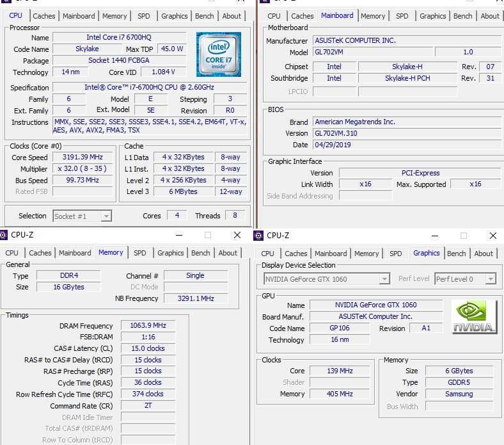Click bus speed value '99.73 MHz'
The image size is (504, 445).
click(83, 180)
